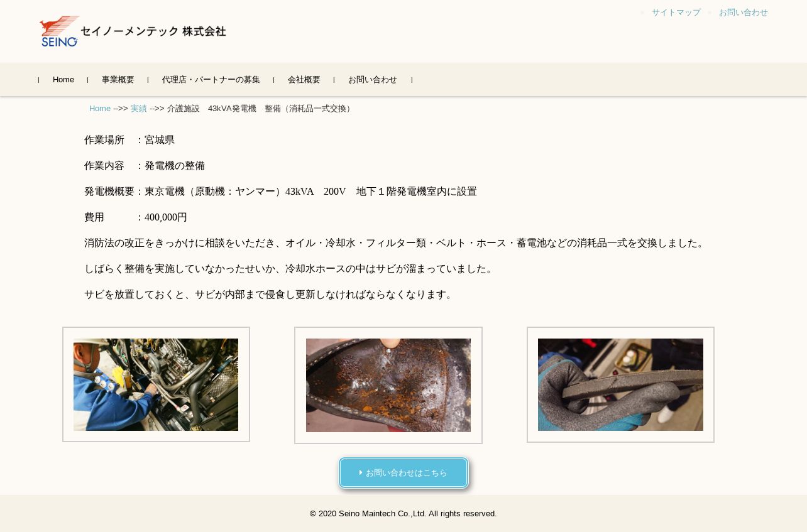Go to 代理店・パートナーの募集 menu item

tap(211, 80)
